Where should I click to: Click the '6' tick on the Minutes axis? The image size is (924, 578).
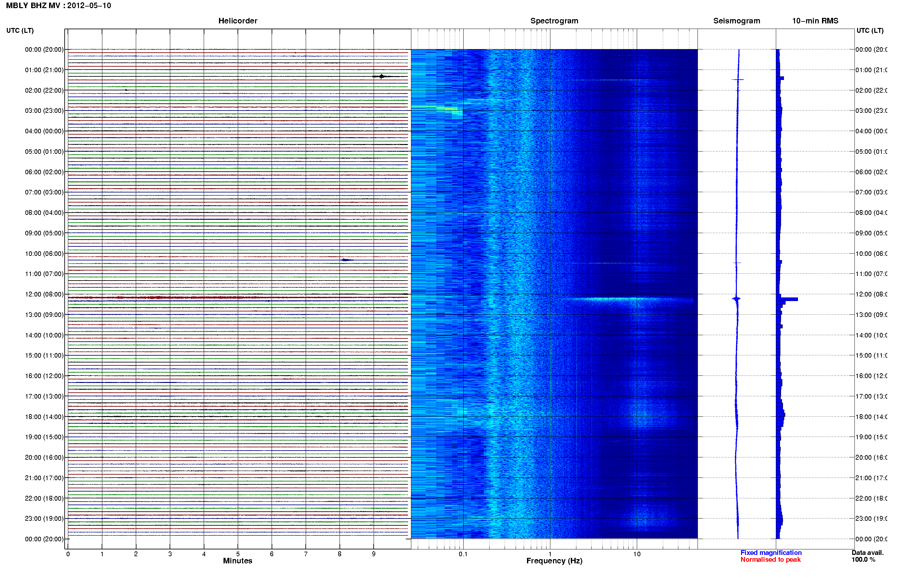tap(272, 554)
